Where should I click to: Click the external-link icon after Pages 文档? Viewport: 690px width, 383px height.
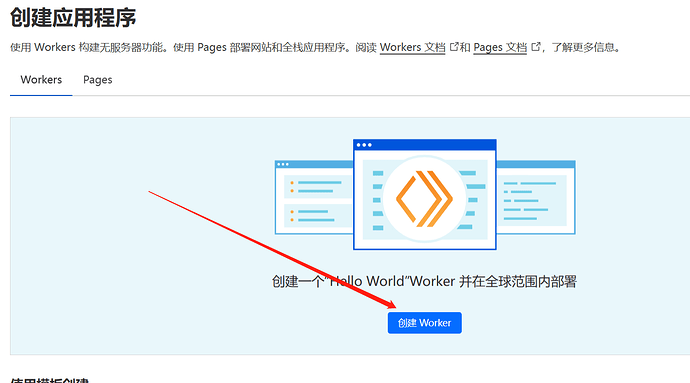(536, 47)
